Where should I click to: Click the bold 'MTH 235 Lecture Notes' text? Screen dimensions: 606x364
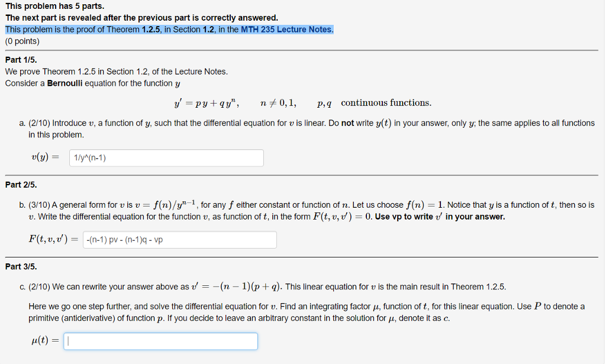coord(287,30)
